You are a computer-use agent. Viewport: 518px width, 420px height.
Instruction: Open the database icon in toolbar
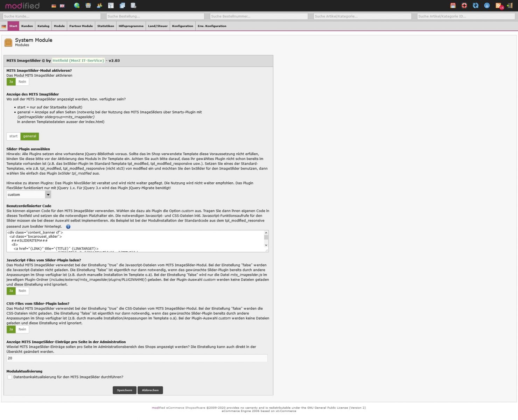click(x=133, y=6)
